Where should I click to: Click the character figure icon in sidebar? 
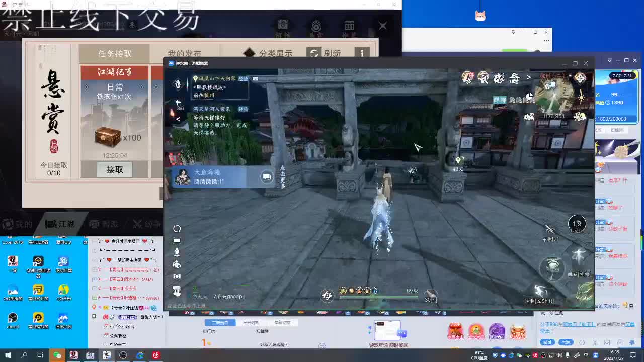coord(177,252)
